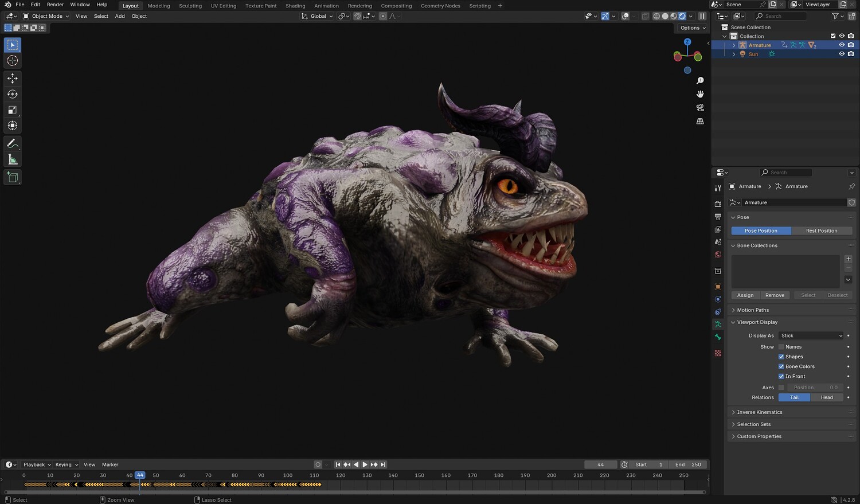Choose the Add Cube tool
The image size is (860, 504).
tap(13, 177)
